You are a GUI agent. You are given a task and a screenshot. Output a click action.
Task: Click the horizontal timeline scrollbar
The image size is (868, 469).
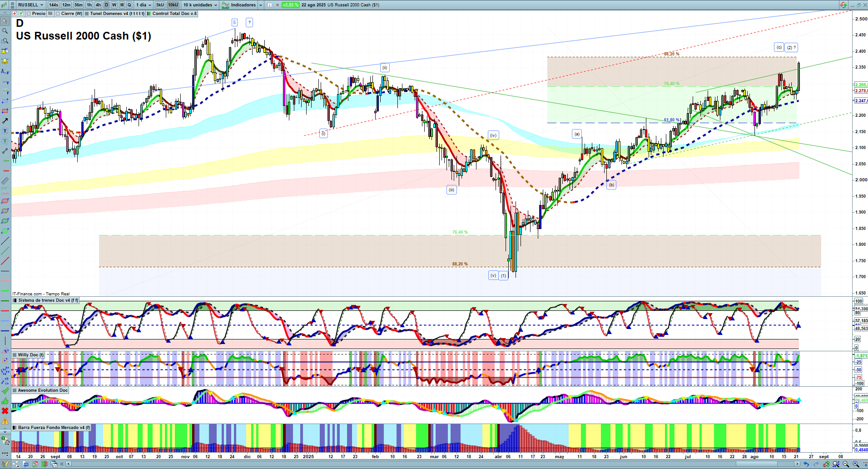pyautogui.click(x=432, y=464)
